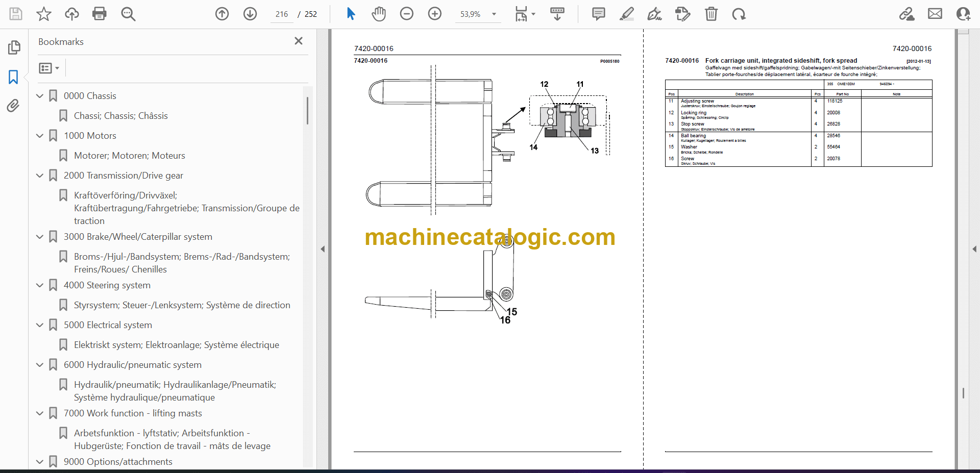Click the Delete trash icon

click(711, 14)
